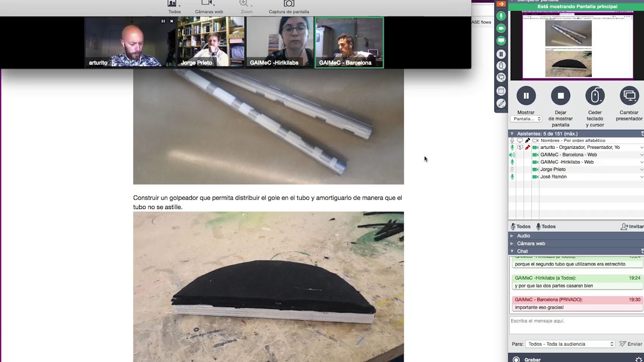Mute microphone in the vertical side strip

click(x=501, y=16)
